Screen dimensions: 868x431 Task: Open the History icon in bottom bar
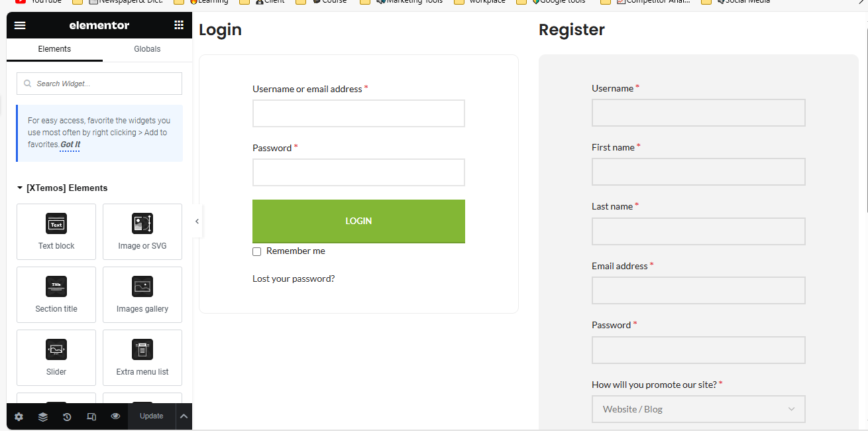[x=67, y=416]
